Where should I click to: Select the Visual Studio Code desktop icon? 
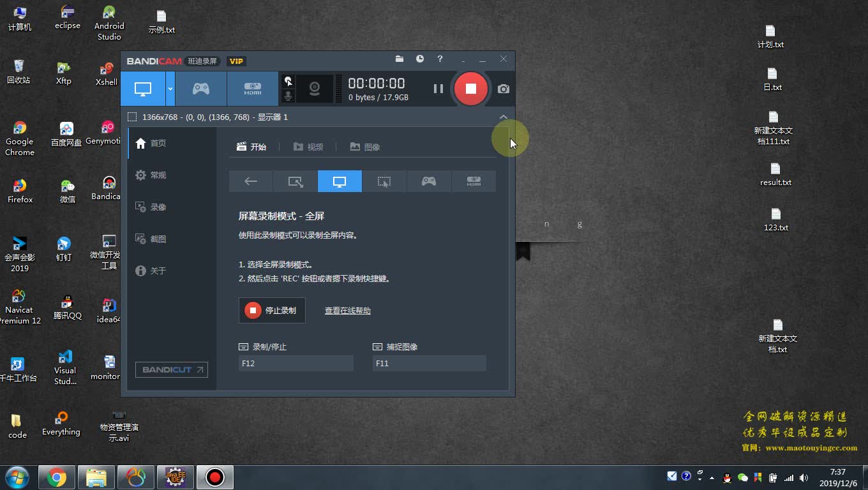[65, 367]
